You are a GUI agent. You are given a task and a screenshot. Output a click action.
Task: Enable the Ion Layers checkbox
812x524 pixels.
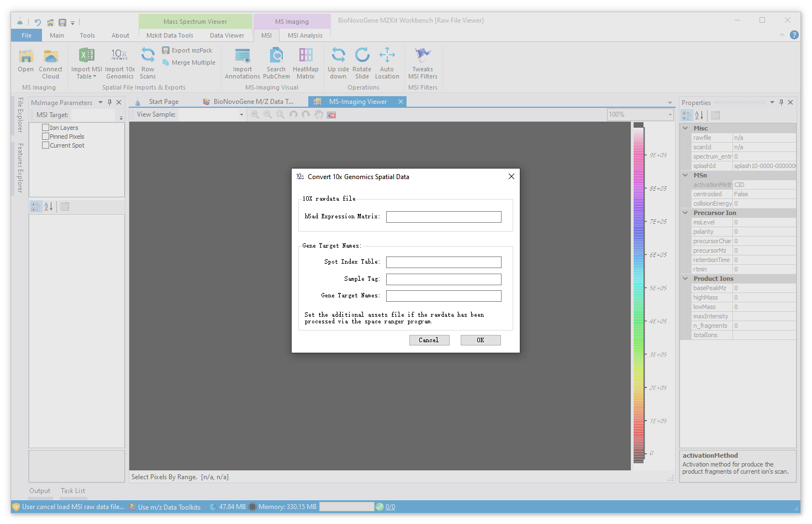[x=46, y=128]
